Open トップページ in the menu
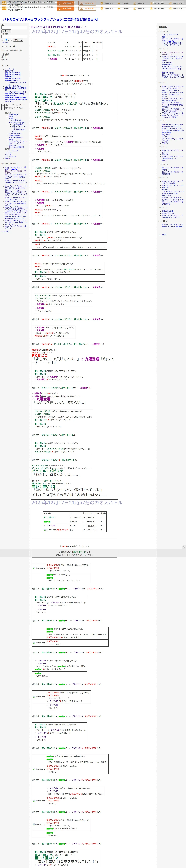This screenshot has width=186, height=868. tap(10, 69)
